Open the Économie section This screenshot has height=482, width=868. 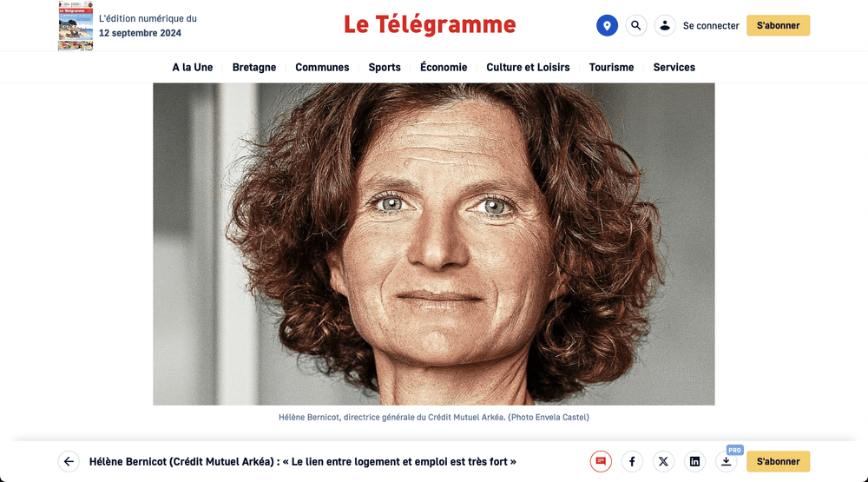point(444,67)
